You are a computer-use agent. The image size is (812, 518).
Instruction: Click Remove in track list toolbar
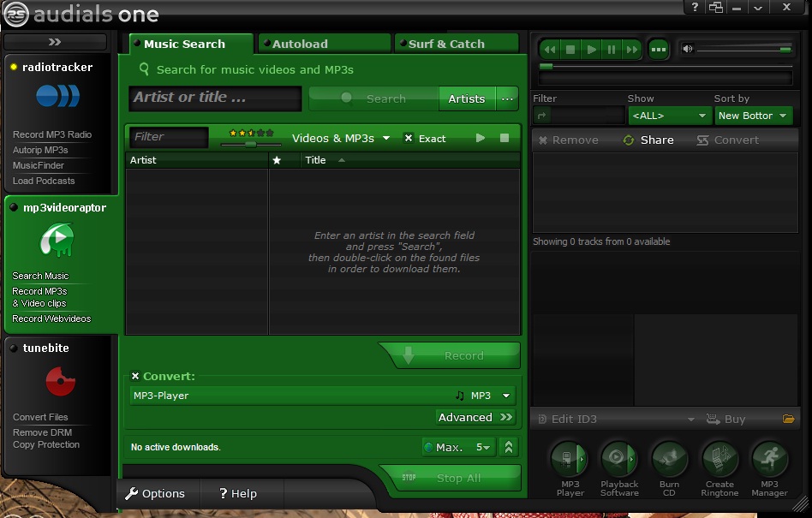point(568,140)
